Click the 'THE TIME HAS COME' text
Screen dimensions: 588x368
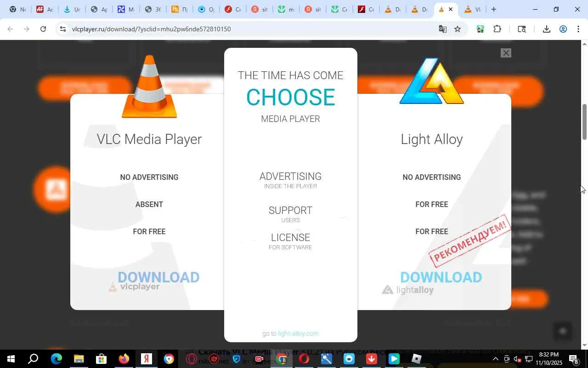click(x=290, y=75)
